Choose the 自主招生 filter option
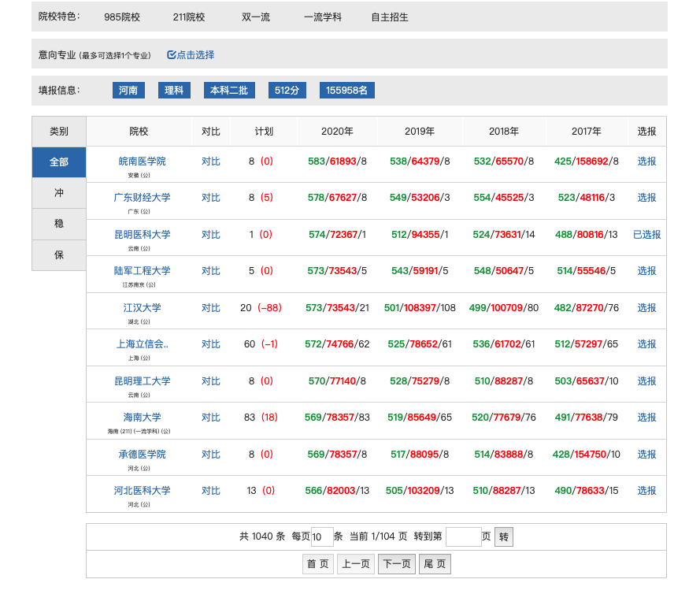Screen dimensions: 700x594 pos(390,17)
